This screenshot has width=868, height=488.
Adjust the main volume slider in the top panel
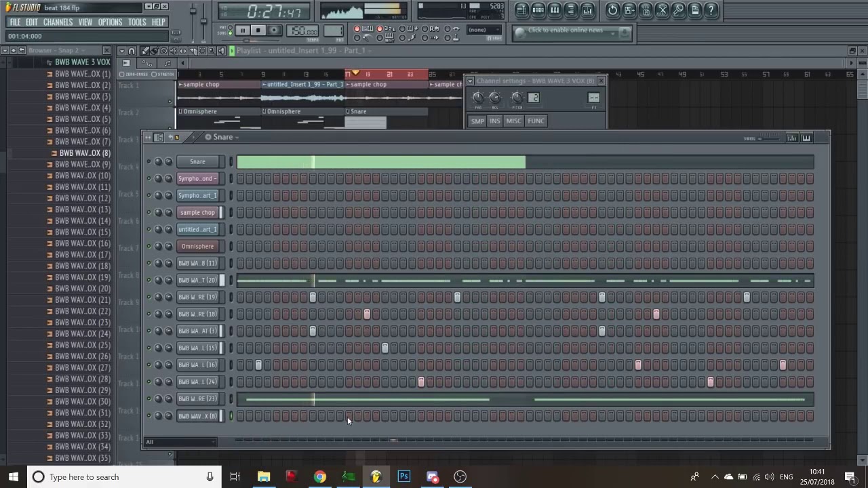click(x=193, y=11)
